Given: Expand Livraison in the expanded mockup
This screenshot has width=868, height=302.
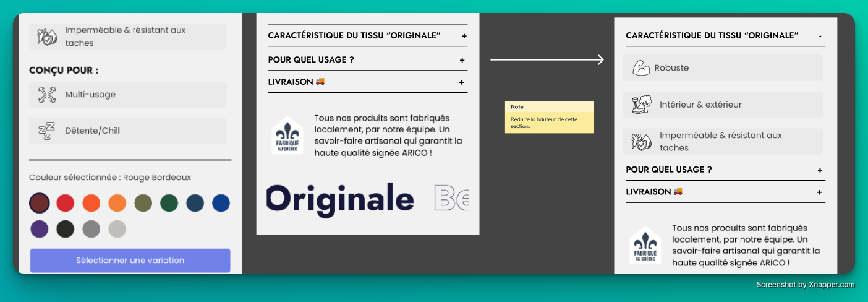Looking at the screenshot, I should pyautogui.click(x=819, y=192).
